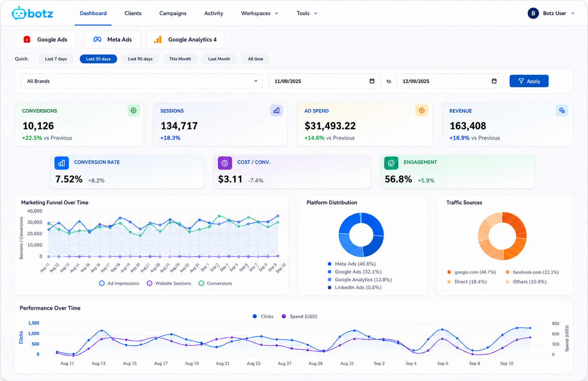
Task: Click the Cost / Conv. purple icon
Action: (x=225, y=163)
